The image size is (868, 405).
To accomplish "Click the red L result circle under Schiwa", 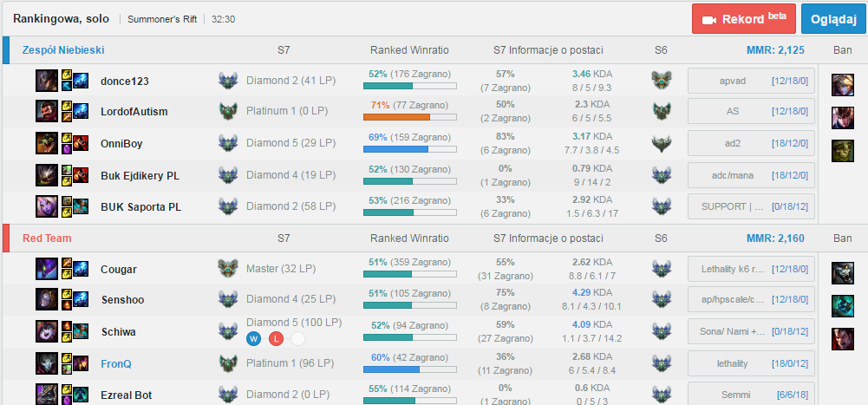I will tap(276, 338).
